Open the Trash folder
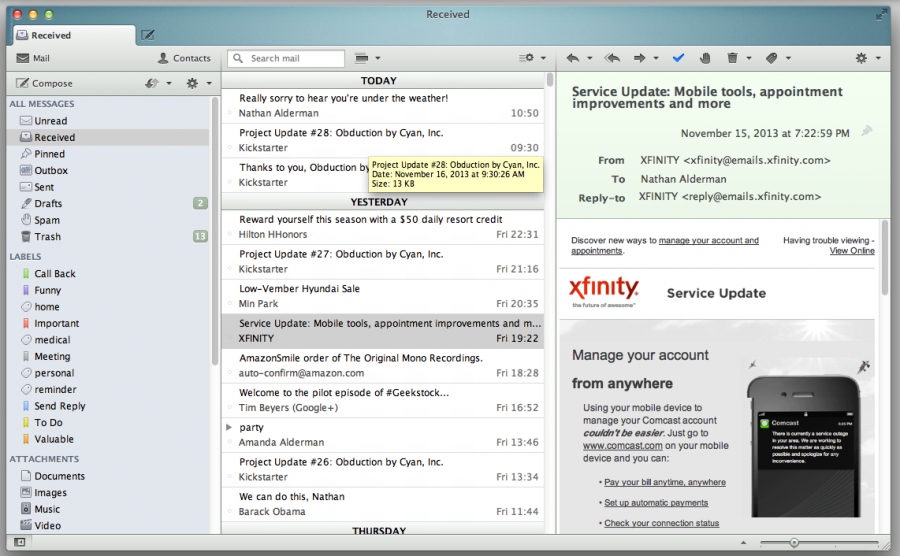The width and height of the screenshot is (900, 556). [x=109, y=236]
